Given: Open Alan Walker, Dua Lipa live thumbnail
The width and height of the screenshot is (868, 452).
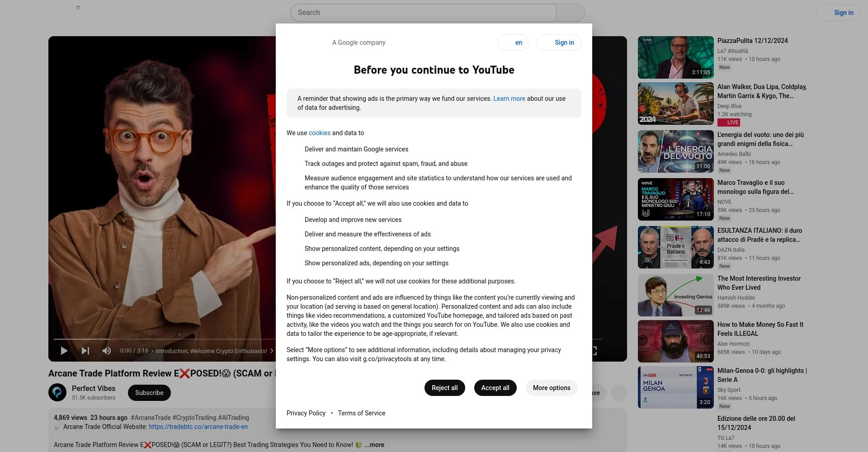Looking at the screenshot, I should [x=676, y=104].
